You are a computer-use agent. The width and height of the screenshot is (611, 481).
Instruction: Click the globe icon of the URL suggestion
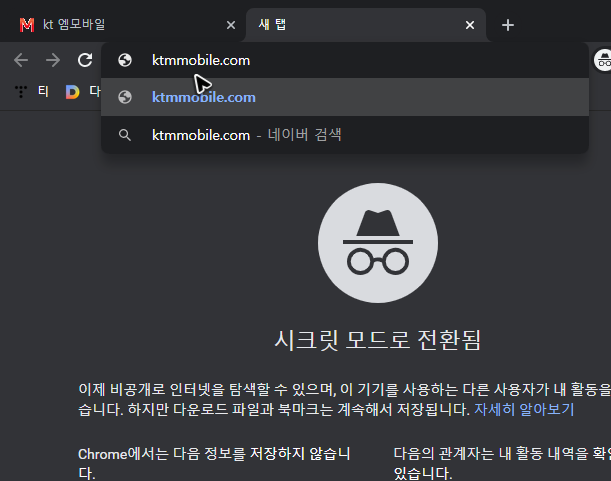tap(125, 97)
